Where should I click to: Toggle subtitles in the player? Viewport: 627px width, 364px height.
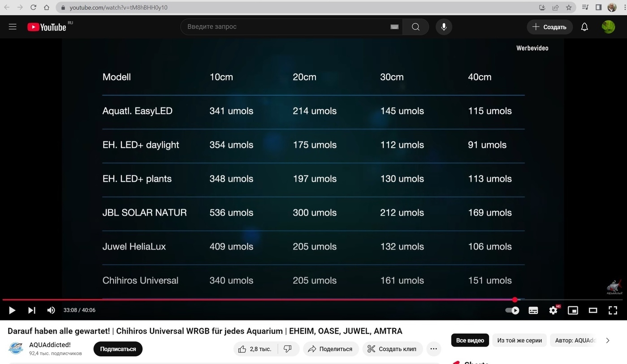tap(533, 310)
